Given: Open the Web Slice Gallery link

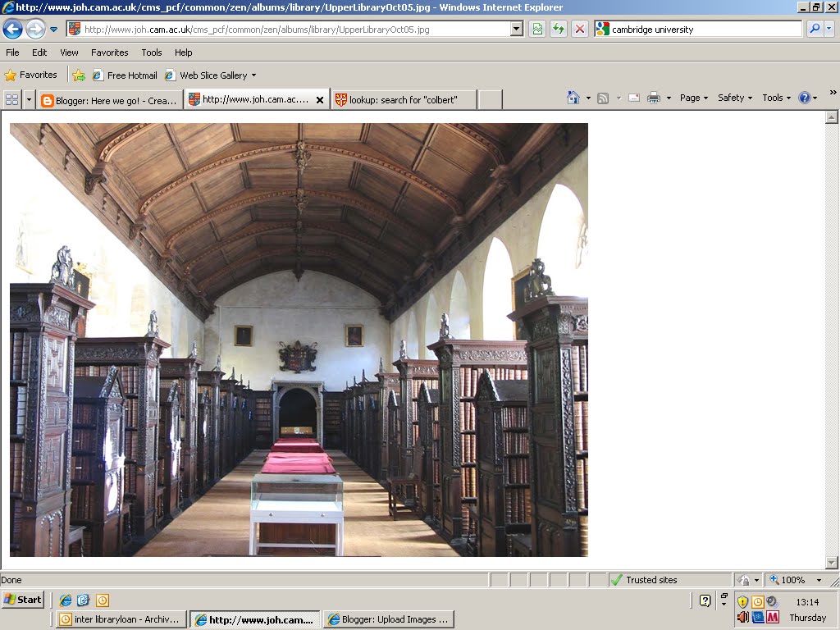Looking at the screenshot, I should coord(206,75).
